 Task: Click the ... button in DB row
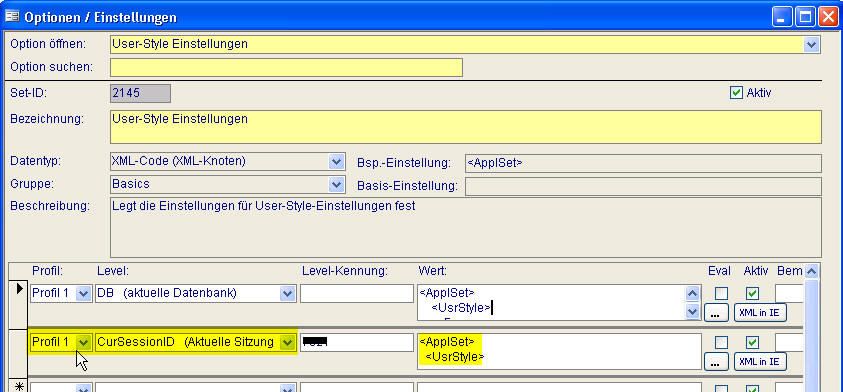point(716,313)
